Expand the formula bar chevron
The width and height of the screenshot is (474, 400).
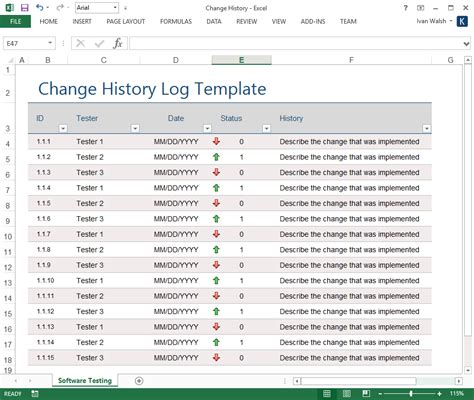point(466,44)
